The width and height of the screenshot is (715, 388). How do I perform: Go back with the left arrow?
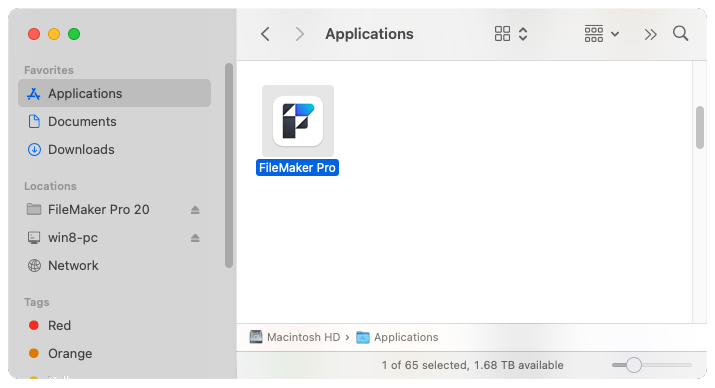pos(265,34)
